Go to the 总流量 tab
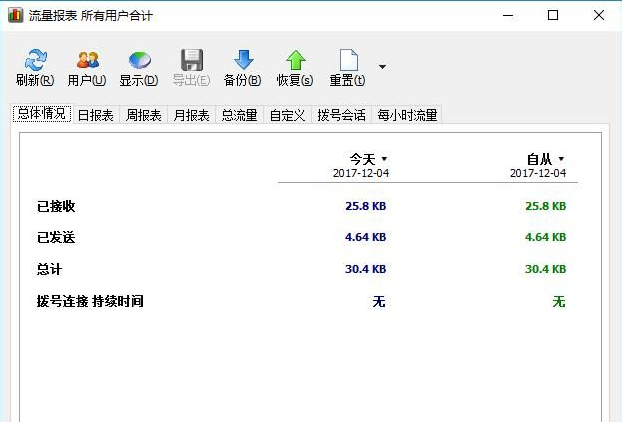The image size is (622, 422). click(x=240, y=115)
